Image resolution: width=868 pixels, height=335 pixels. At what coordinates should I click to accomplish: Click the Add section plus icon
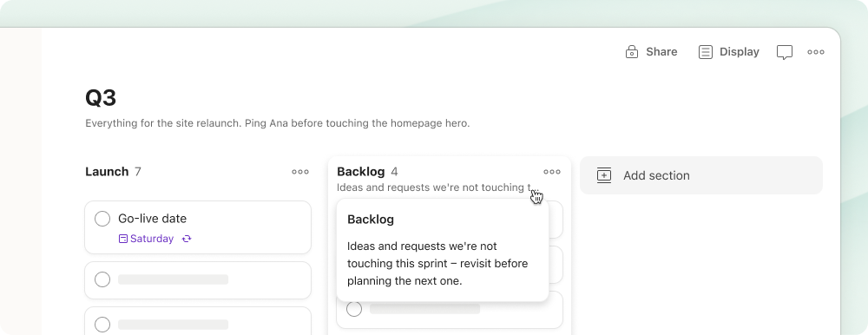point(604,175)
